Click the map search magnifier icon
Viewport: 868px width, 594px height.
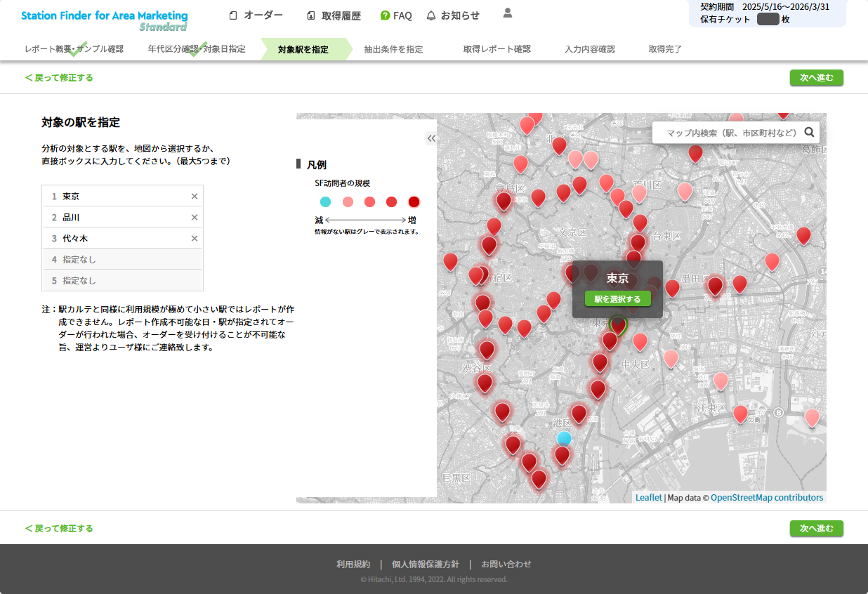click(x=809, y=132)
